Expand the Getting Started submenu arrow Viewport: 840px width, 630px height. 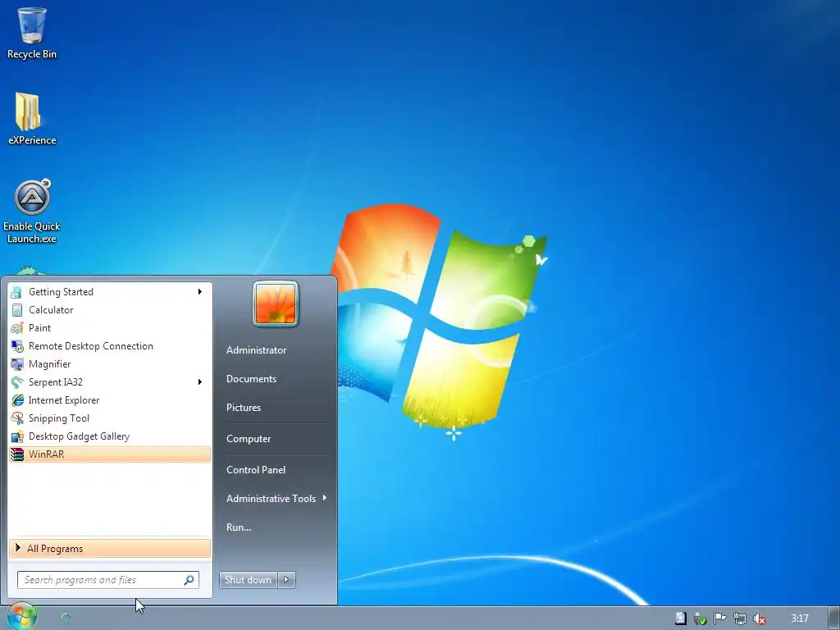tap(200, 292)
